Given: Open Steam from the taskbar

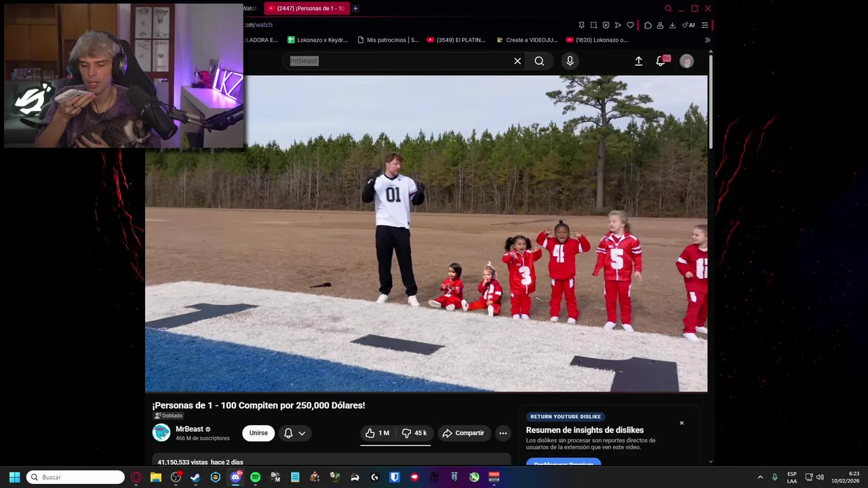Looking at the screenshot, I should click(x=195, y=477).
